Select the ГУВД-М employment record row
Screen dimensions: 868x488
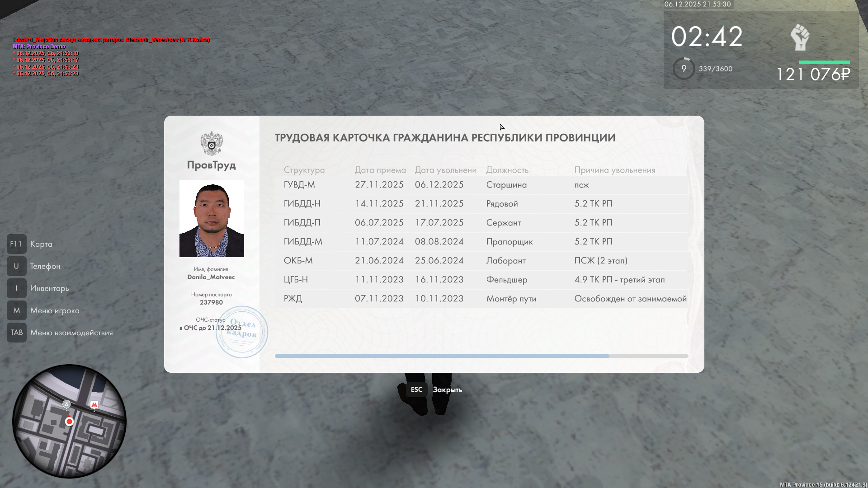tap(481, 185)
